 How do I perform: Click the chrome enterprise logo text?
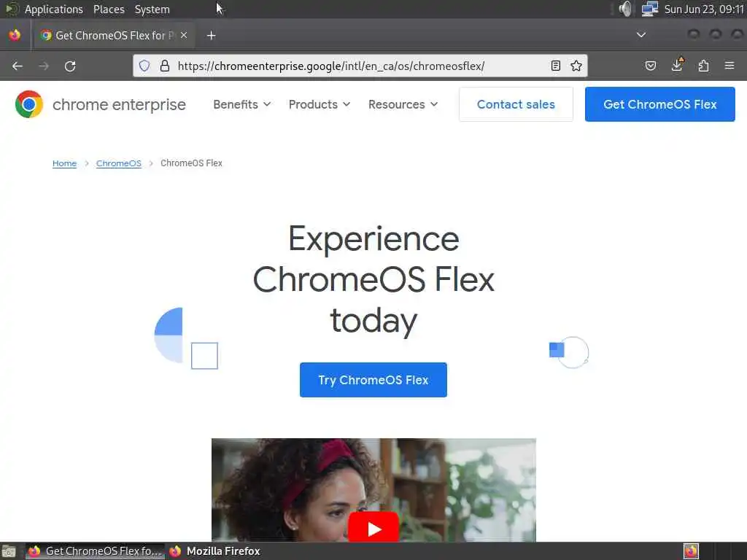pyautogui.click(x=119, y=104)
